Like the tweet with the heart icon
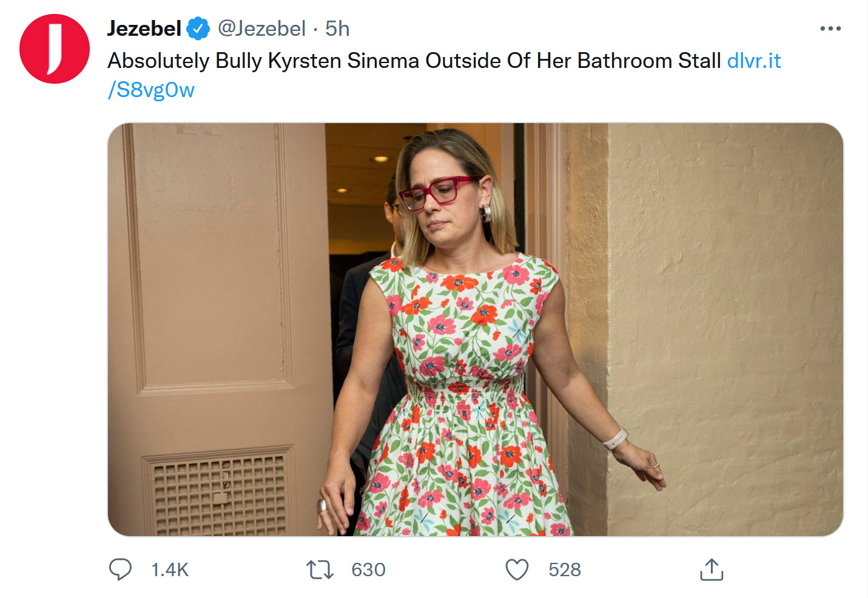Screen dimensions: 868x598 tap(517, 569)
